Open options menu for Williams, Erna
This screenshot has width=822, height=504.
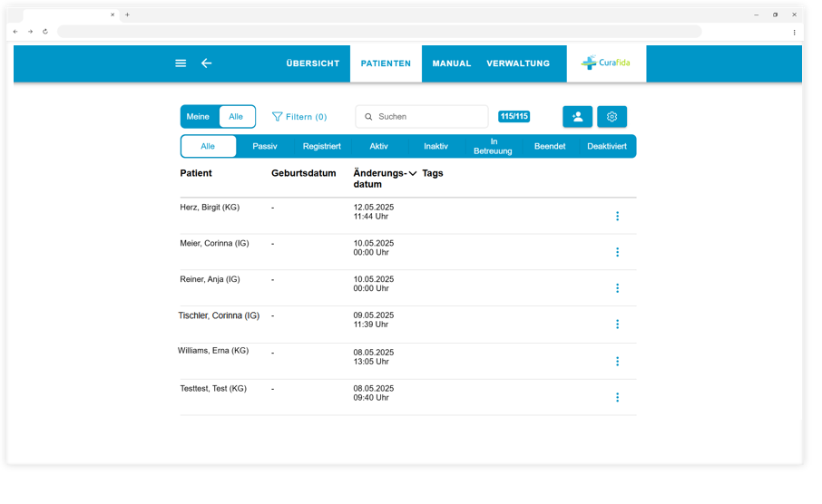618,362
